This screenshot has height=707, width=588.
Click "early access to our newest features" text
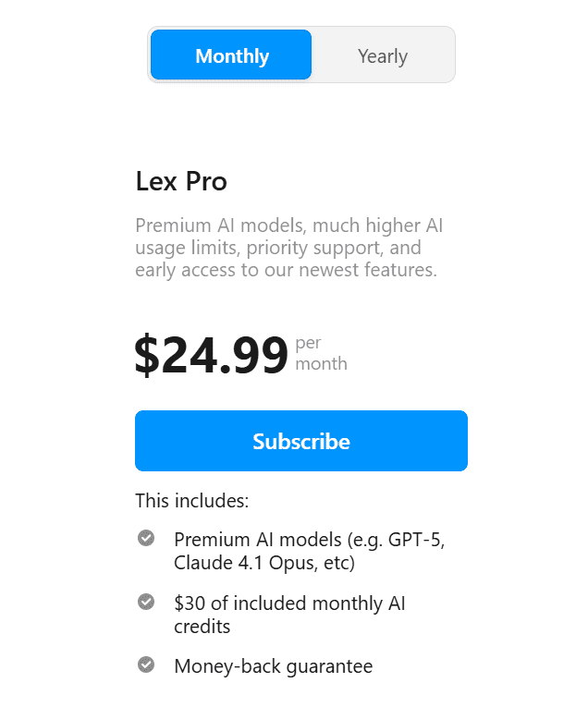click(286, 271)
